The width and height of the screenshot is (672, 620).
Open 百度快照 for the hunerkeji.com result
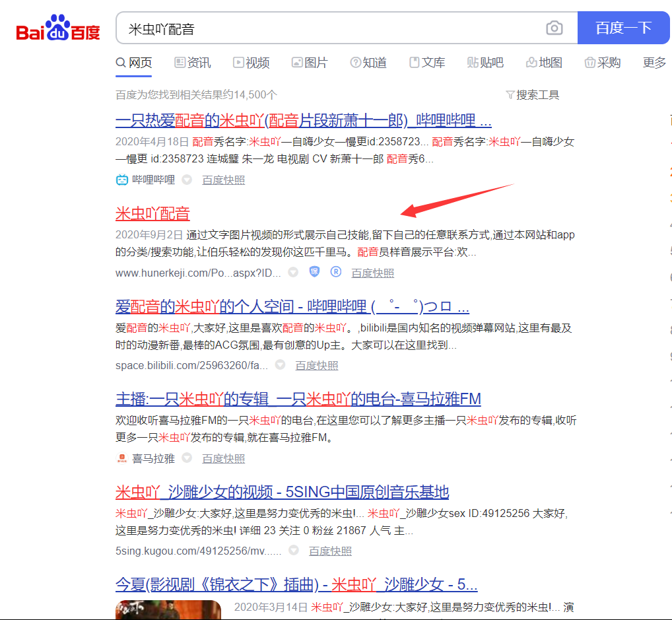[x=373, y=273]
